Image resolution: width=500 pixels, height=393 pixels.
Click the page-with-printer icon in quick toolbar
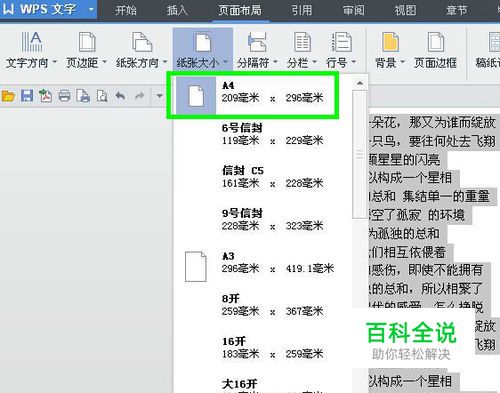[83, 96]
